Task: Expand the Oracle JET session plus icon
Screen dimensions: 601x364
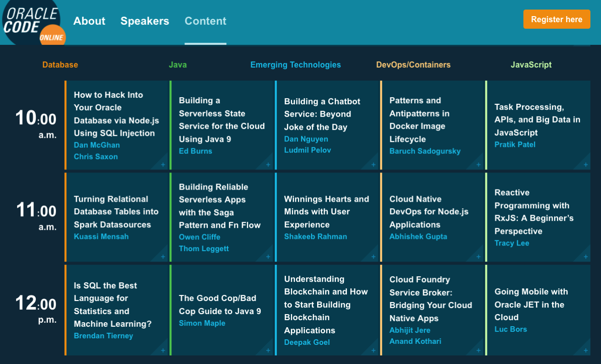Action: pos(586,350)
